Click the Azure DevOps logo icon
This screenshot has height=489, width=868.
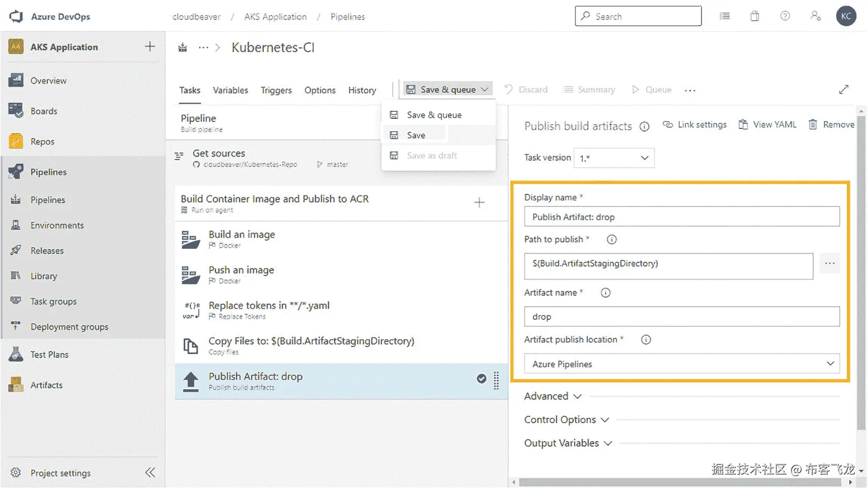tap(16, 16)
